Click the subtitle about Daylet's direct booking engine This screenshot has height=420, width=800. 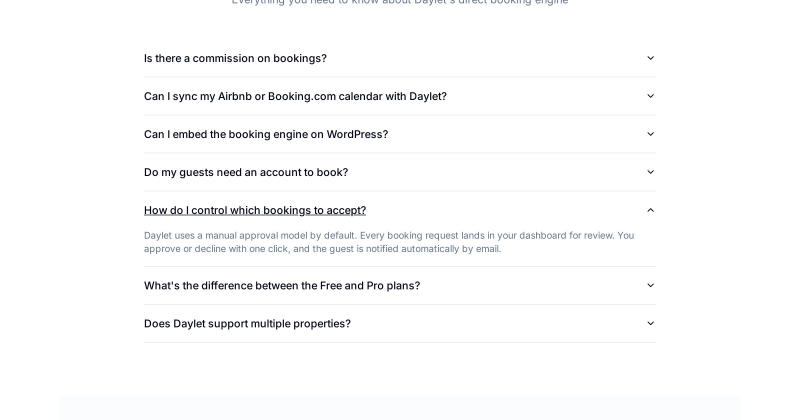399,2
